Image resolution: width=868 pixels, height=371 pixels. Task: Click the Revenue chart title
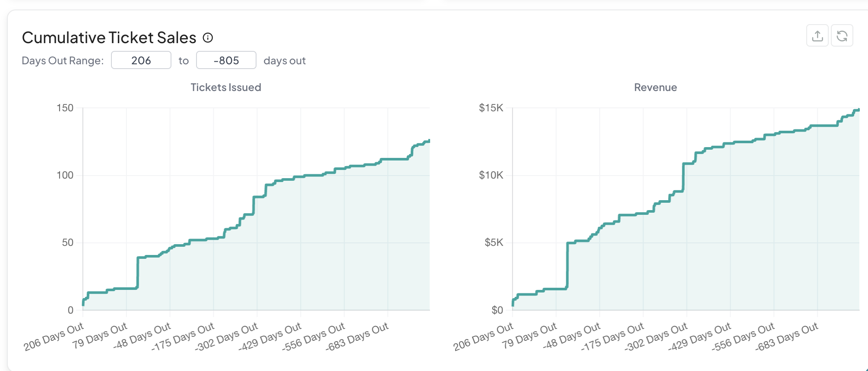(655, 88)
